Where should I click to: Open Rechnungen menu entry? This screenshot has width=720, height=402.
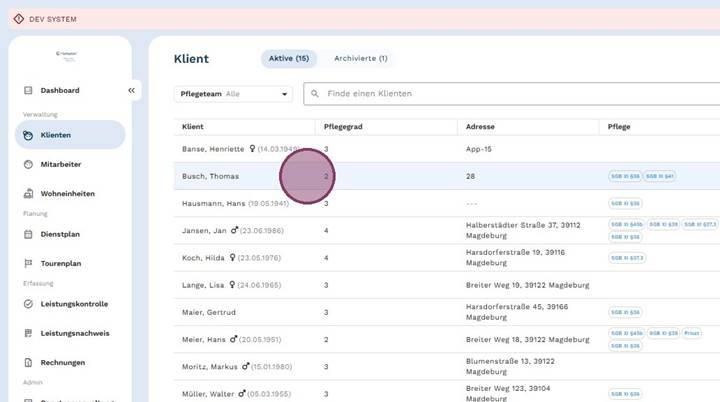coord(63,363)
